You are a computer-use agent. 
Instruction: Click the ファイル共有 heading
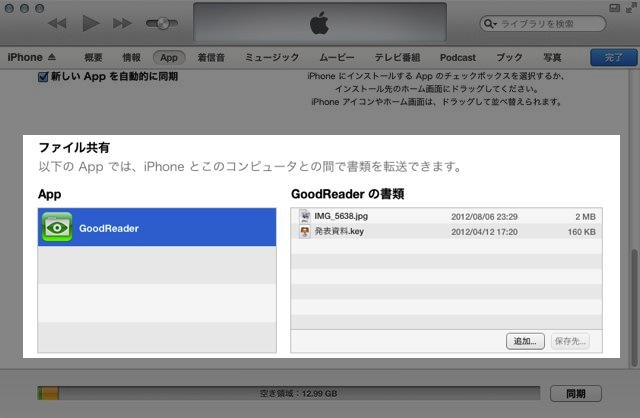(74, 147)
